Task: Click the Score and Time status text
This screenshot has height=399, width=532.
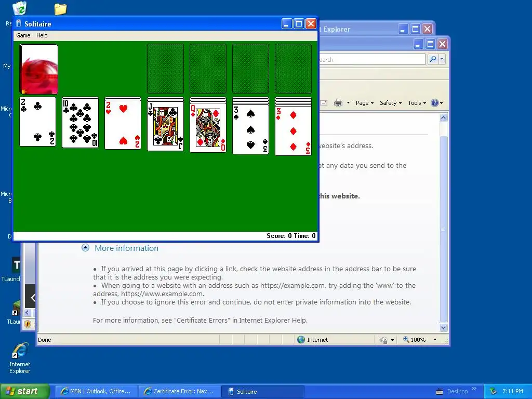Action: coord(291,236)
